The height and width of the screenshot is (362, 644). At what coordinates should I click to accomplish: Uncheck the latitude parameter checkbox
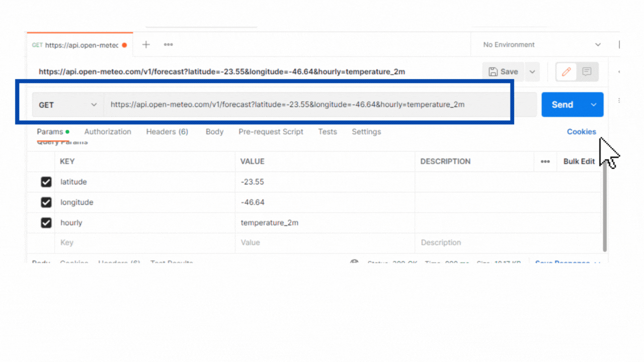(46, 182)
